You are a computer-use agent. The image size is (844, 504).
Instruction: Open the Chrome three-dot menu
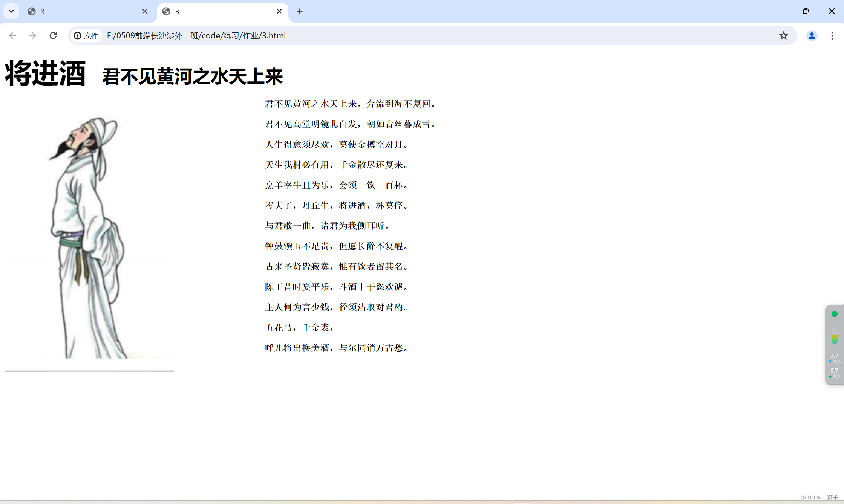(x=832, y=35)
